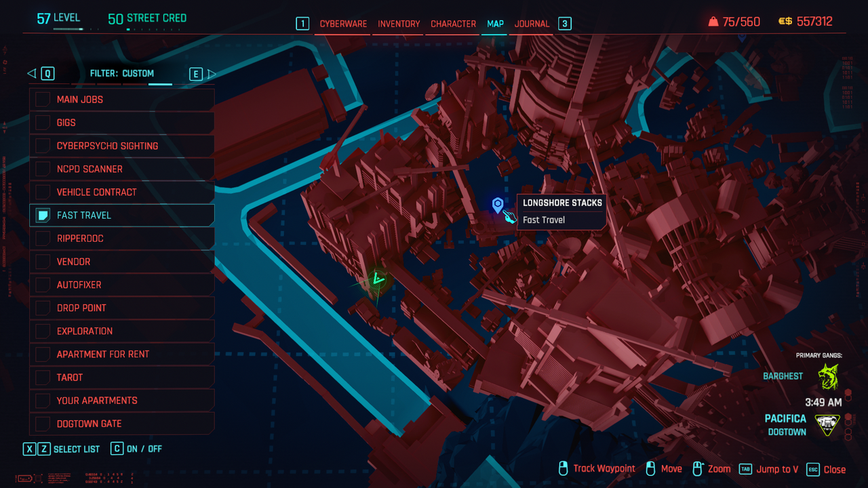Switch to next filter with right arrow
Screen dimensions: 868x488
point(212,74)
